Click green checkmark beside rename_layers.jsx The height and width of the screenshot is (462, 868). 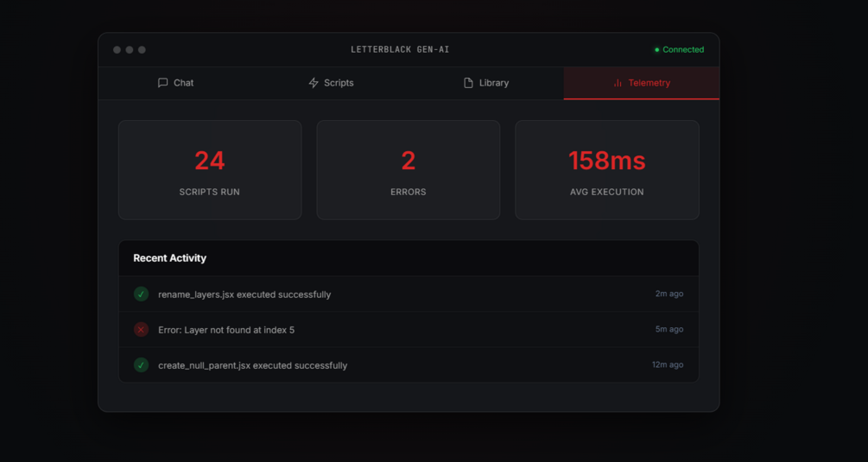click(x=141, y=294)
